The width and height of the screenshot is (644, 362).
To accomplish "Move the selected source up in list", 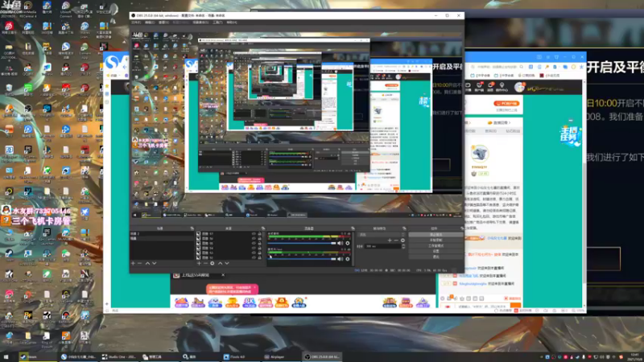I will pyautogui.click(x=221, y=264).
